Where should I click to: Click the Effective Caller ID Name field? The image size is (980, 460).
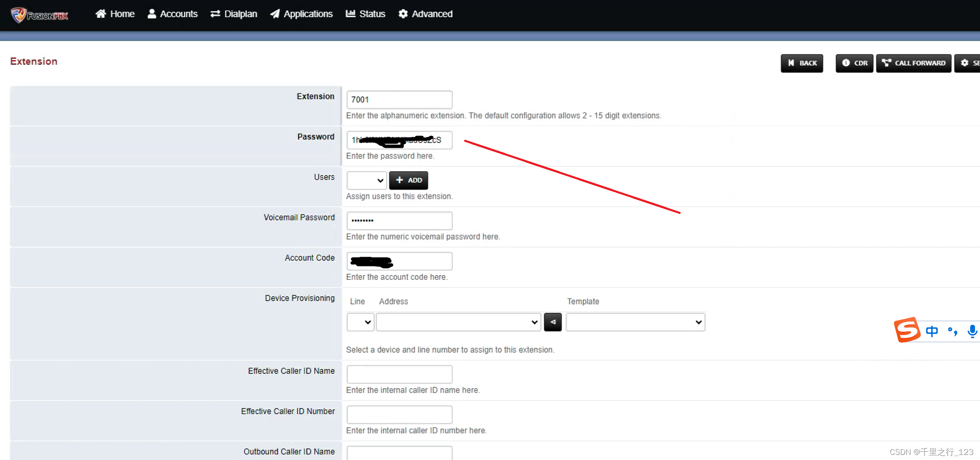click(399, 374)
